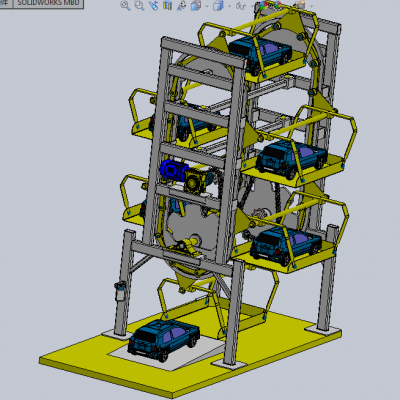Go back with the Previous View icon
The width and height of the screenshot is (400, 400).
tap(154, 5)
